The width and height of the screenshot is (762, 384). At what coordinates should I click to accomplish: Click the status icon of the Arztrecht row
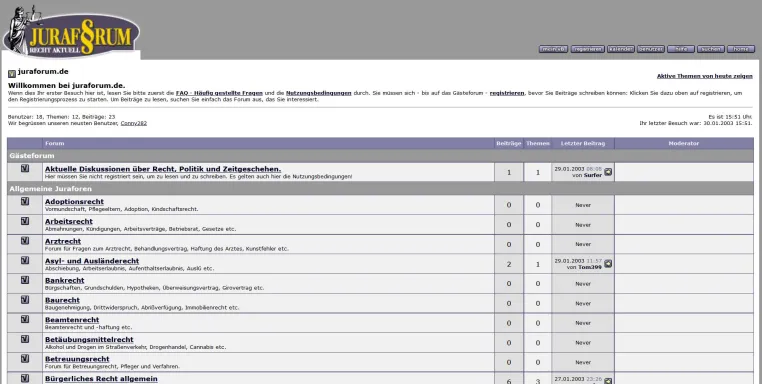coord(25,241)
